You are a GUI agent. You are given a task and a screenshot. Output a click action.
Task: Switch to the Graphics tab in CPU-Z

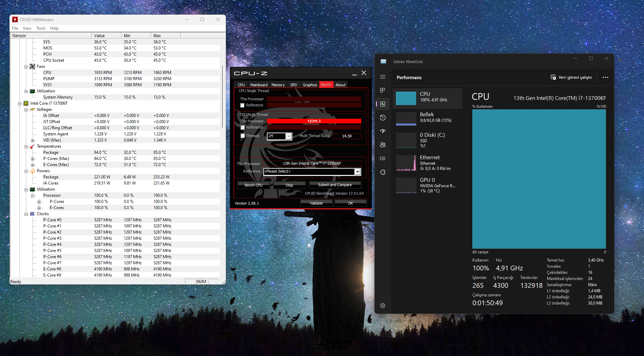310,85
